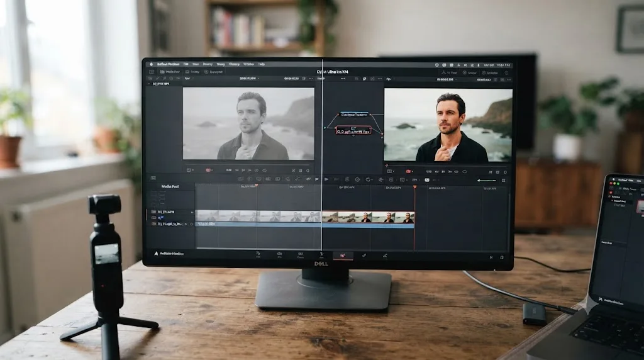644x360 pixels.
Task: Click the first status icon in macOS menu bar
Action: (436, 65)
